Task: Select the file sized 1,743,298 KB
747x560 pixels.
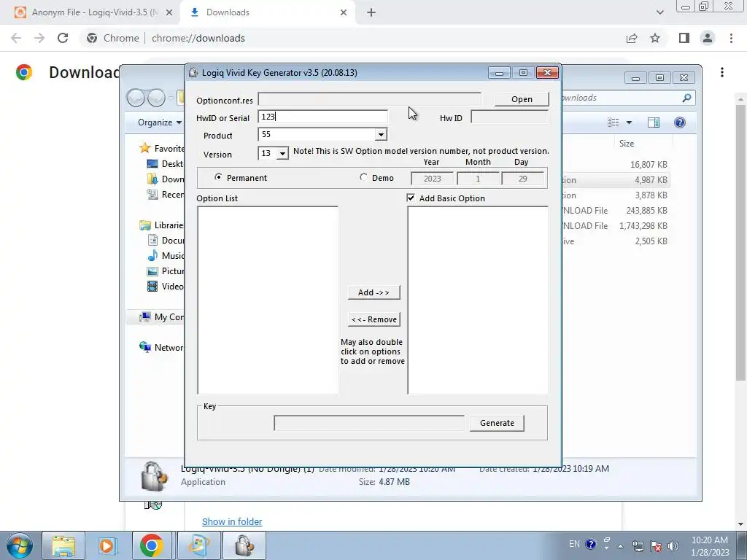Action: pyautogui.click(x=643, y=226)
